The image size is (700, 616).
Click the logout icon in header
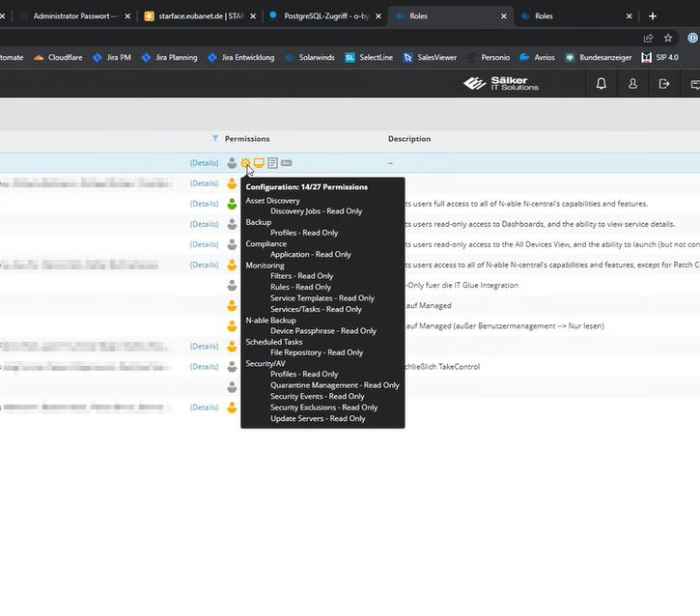pos(663,84)
